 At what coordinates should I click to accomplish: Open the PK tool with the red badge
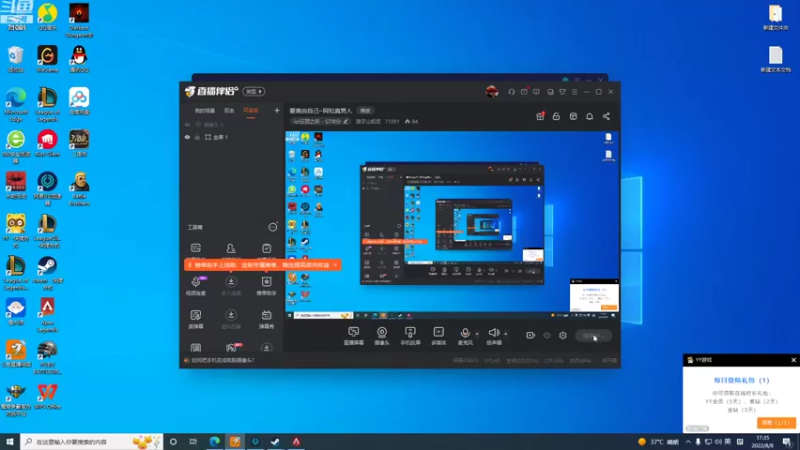pyautogui.click(x=232, y=347)
